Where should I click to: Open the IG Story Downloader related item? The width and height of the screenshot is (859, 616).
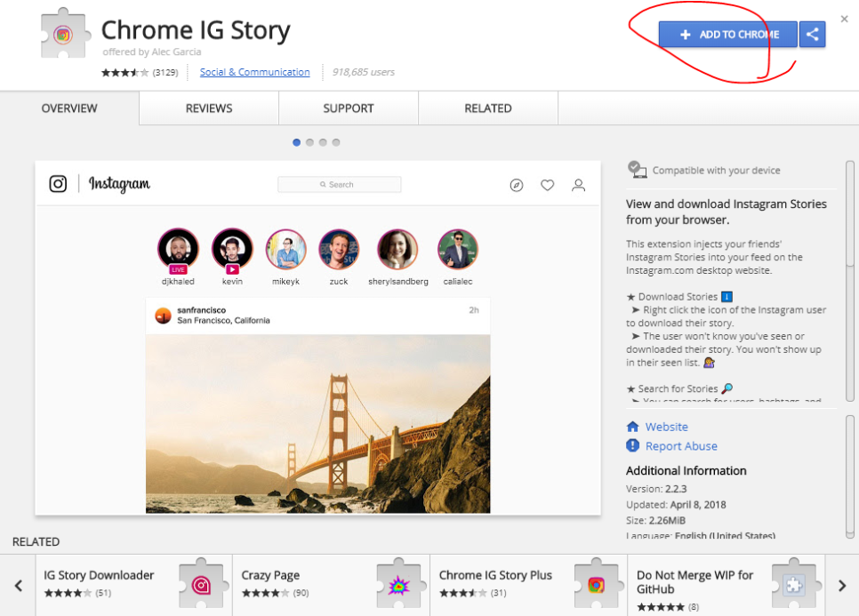[134, 586]
